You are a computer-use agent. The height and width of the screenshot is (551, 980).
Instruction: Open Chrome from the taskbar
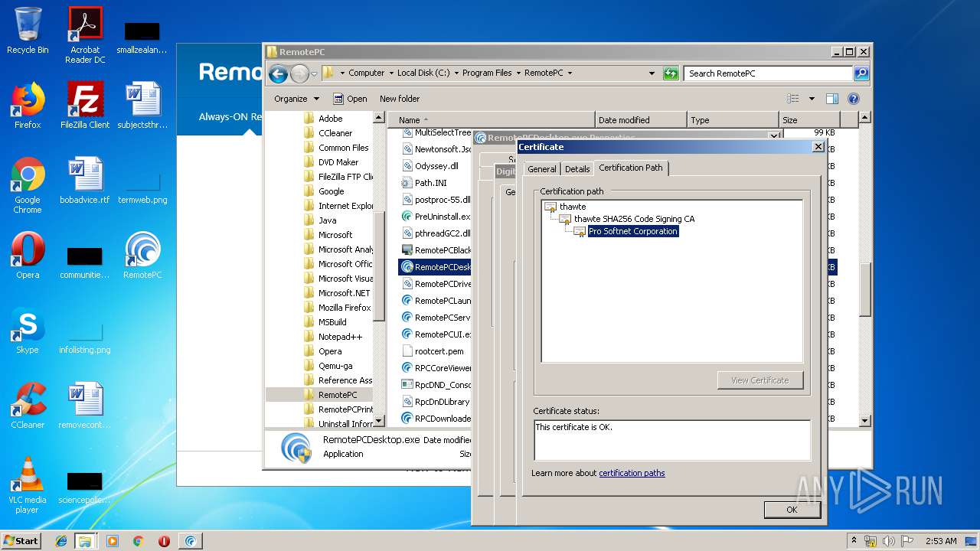point(138,541)
